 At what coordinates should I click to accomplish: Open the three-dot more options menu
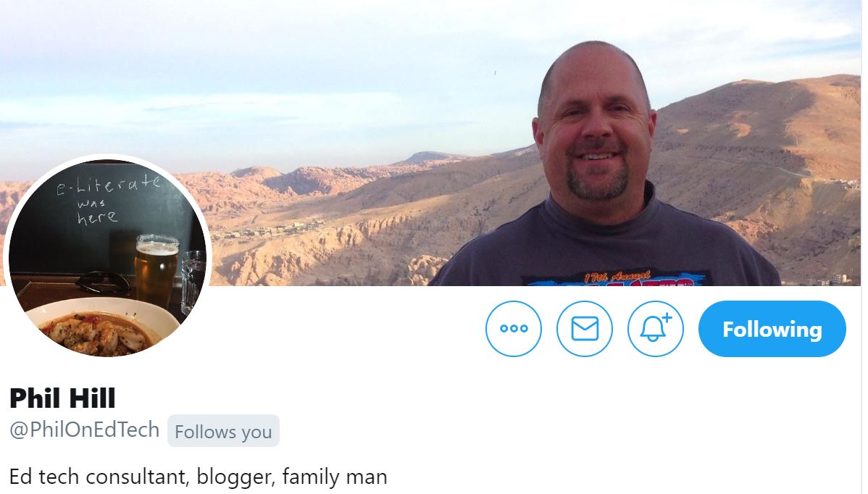[514, 329]
